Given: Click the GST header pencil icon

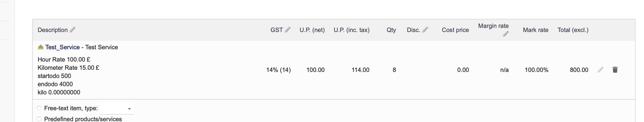Looking at the screenshot, I should (x=288, y=30).
